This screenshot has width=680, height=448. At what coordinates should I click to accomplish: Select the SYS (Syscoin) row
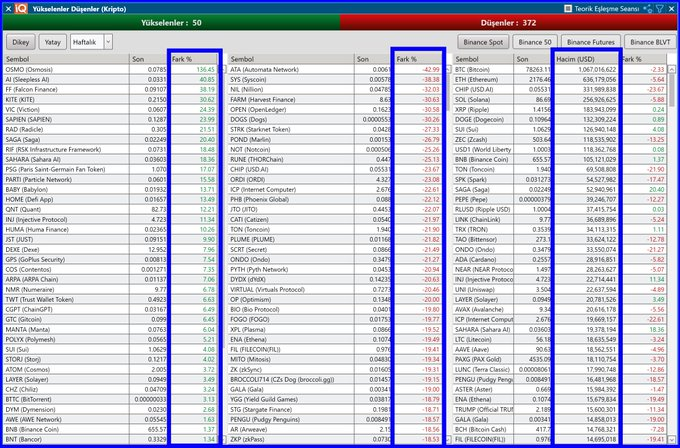click(335, 79)
